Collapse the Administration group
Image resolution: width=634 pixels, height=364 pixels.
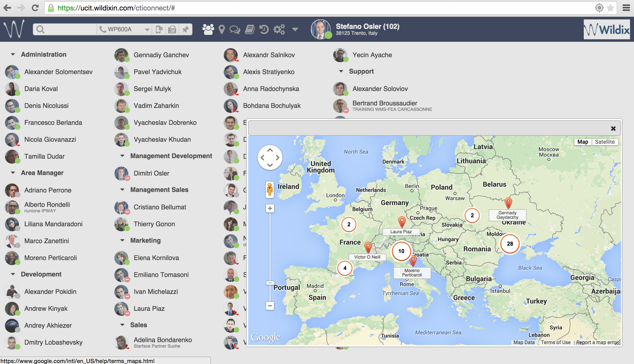13,54
